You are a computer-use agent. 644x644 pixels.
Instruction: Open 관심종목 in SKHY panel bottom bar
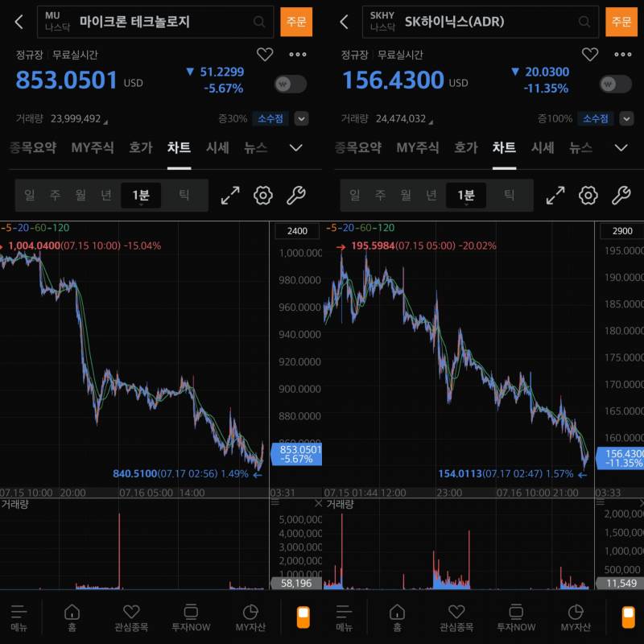click(x=456, y=617)
